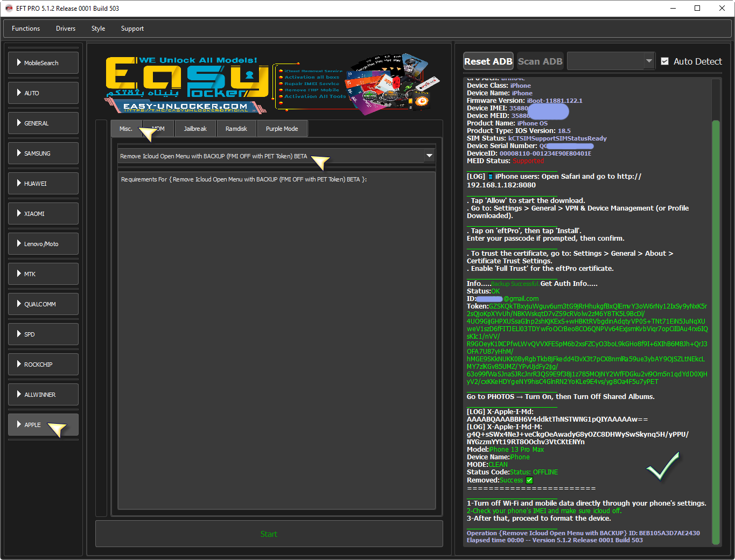Click the 'Removed:Success' log line
Viewport: 735px width, 560px height.
(500, 480)
